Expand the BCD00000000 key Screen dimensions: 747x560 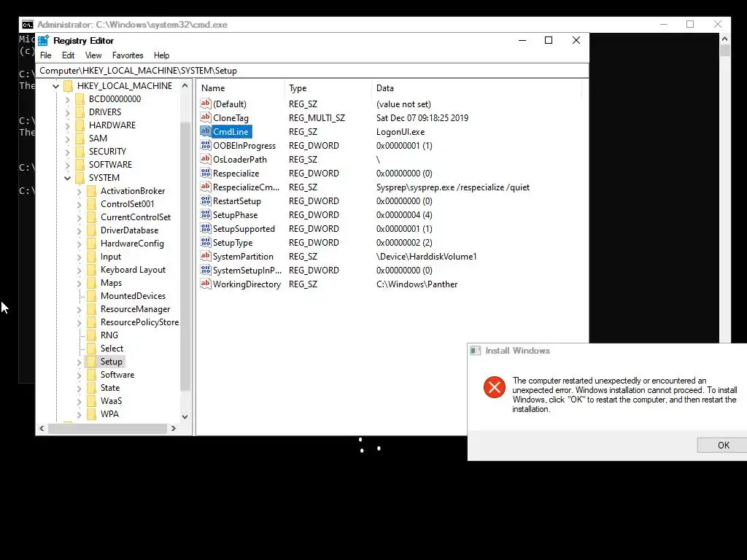[x=68, y=99]
